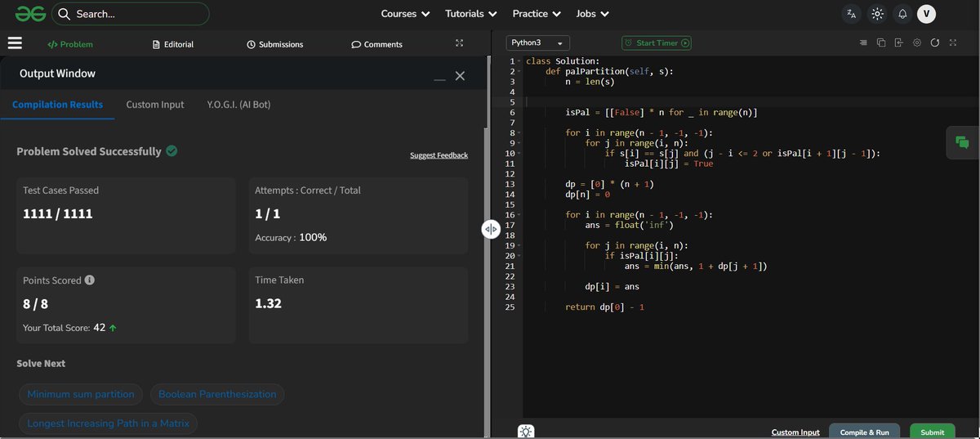The height and width of the screenshot is (439, 980).
Task: Open the Y.O.G.I. (AI Bot) tab
Action: click(x=239, y=105)
